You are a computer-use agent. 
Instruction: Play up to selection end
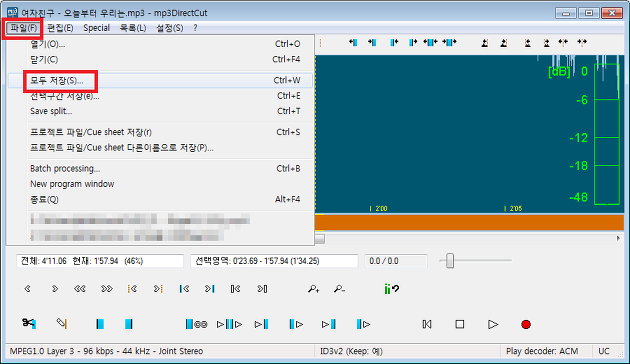tap(329, 324)
